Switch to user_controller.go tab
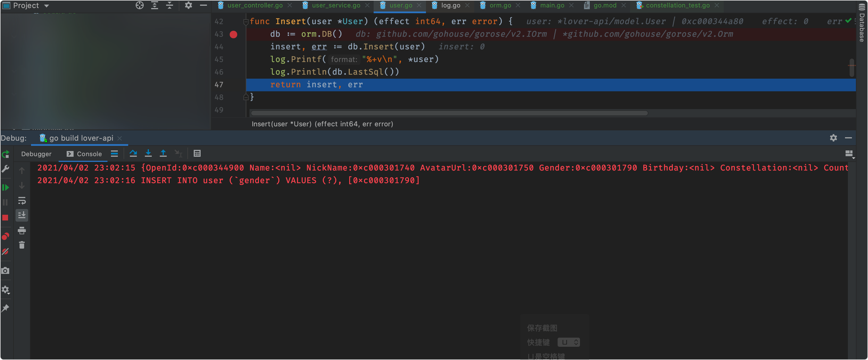The image size is (868, 360). [255, 5]
